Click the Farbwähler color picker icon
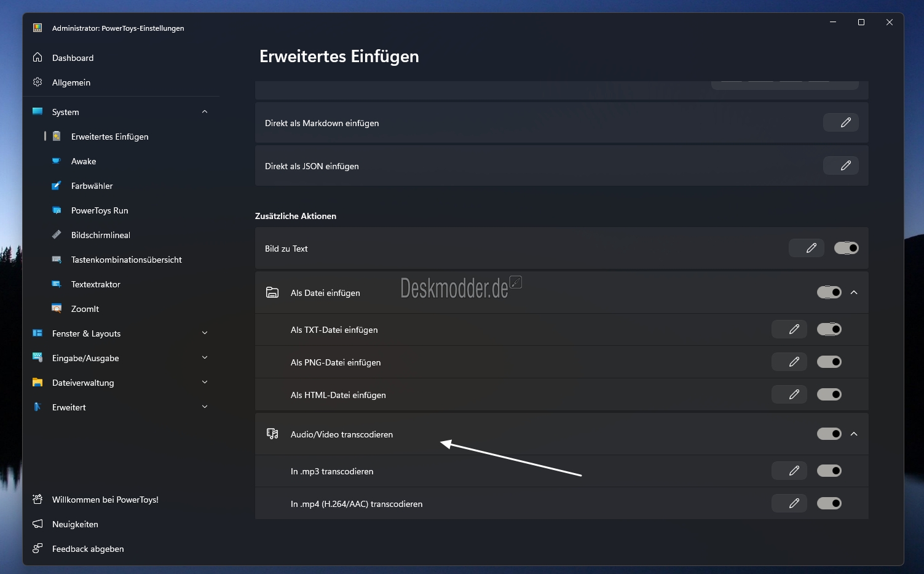 click(57, 185)
